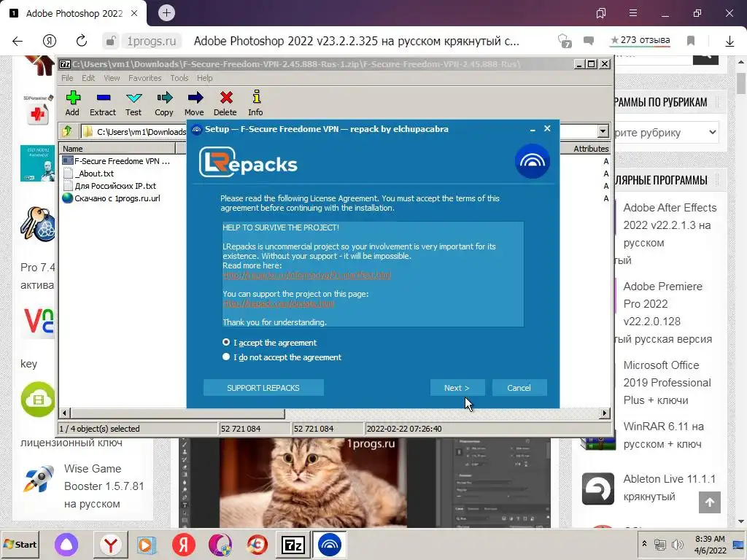Switch to 7-Zip on the taskbar
The image size is (747, 560).
293,544
